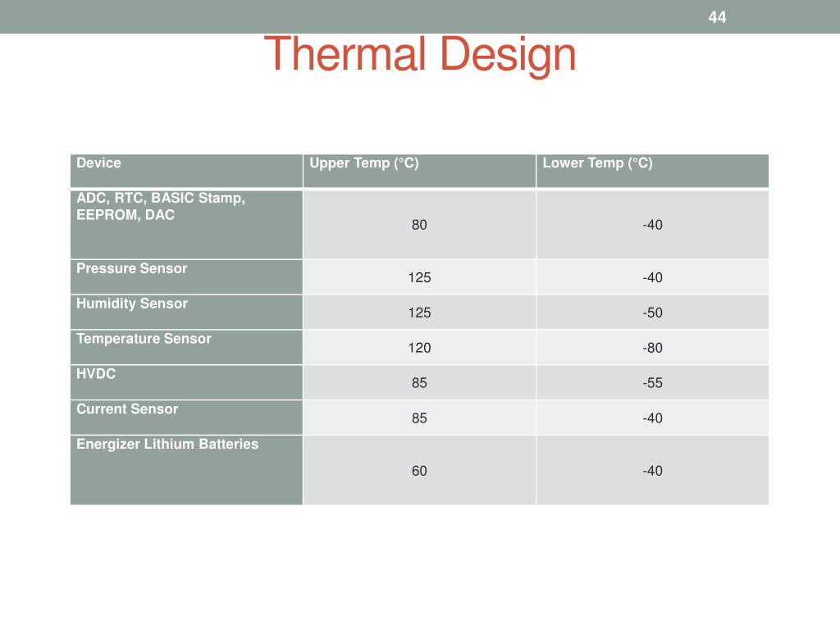The height and width of the screenshot is (630, 840).
Task: Click Humidity Sensor lower temp -50
Action: pyautogui.click(x=652, y=313)
